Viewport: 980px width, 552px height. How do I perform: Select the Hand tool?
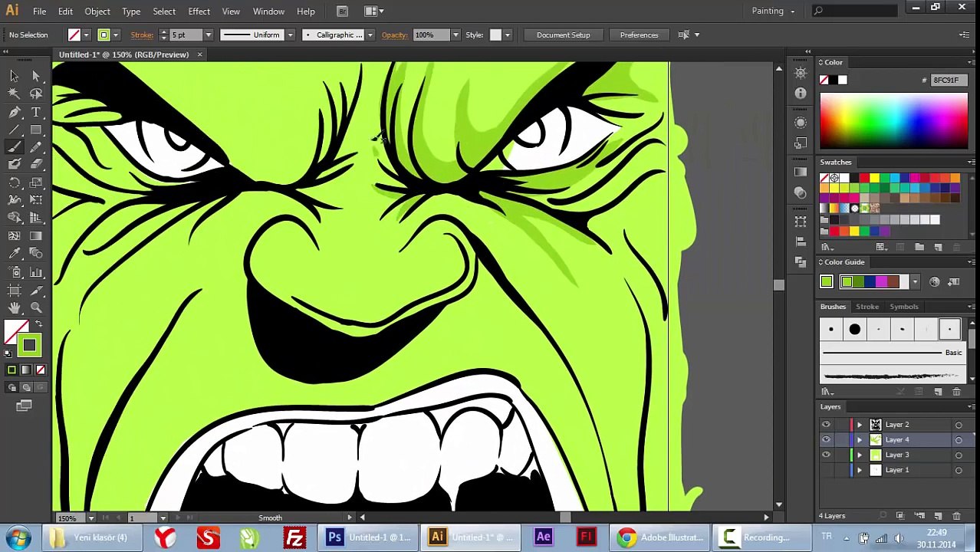(14, 308)
